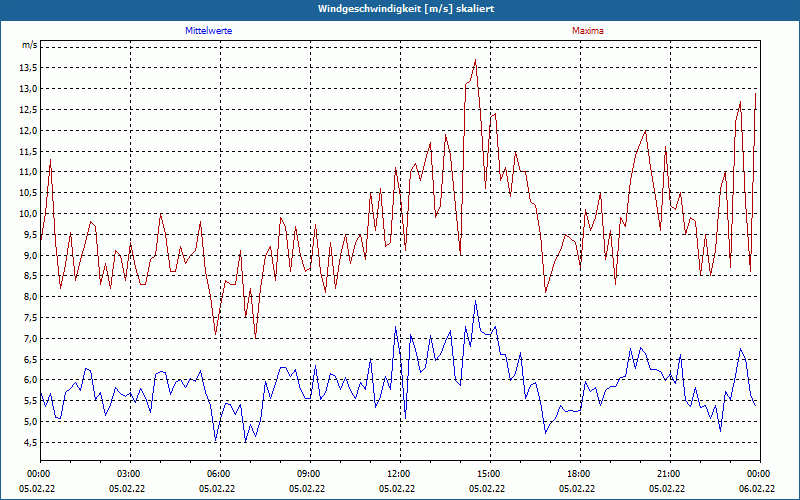This screenshot has height=500, width=800.
Task: Click the 5,0 y-axis value
Action: tap(31, 422)
